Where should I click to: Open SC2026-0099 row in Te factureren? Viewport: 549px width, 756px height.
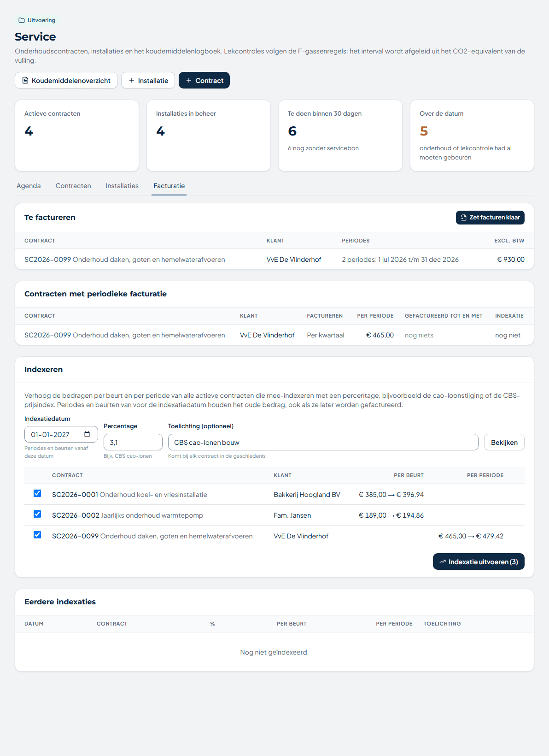pos(274,260)
